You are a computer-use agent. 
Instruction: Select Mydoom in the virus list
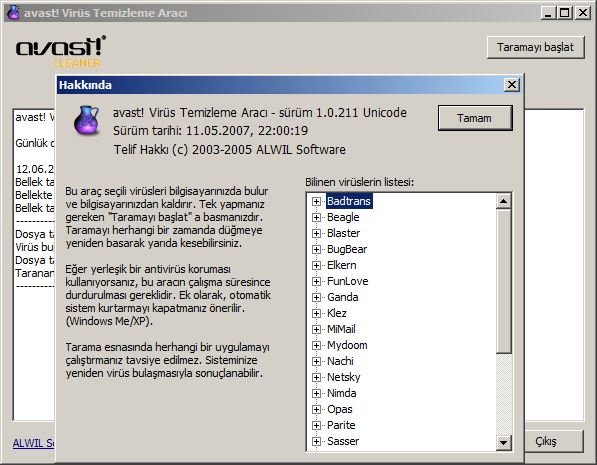click(347, 345)
